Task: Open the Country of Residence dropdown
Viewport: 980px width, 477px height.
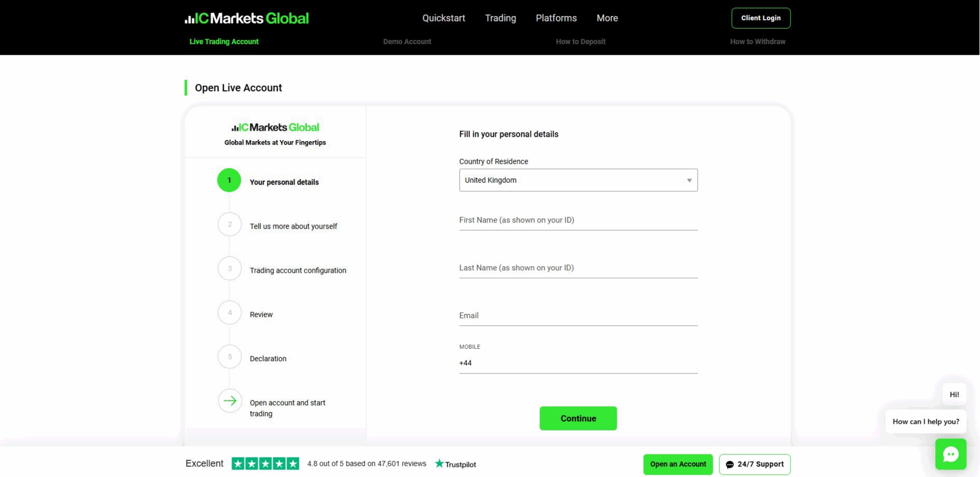Action: pyautogui.click(x=578, y=180)
